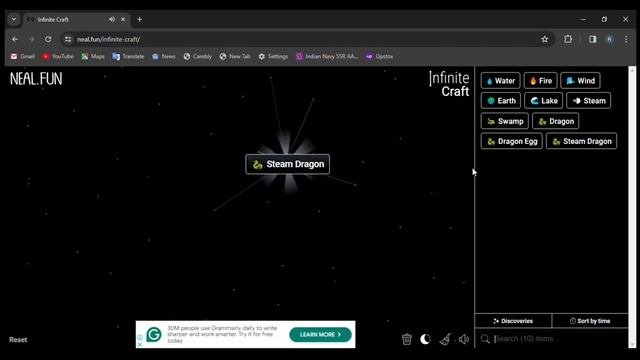Toggle the browser side panel
The width and height of the screenshot is (640, 360).
click(x=592, y=39)
